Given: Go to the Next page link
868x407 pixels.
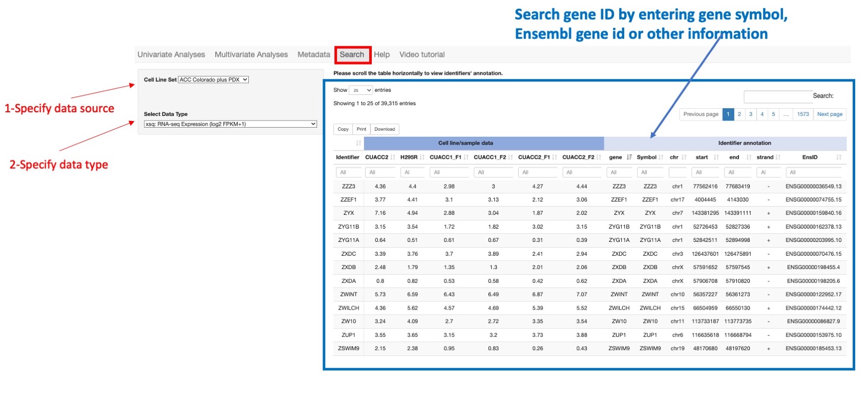Looking at the screenshot, I should (829, 114).
